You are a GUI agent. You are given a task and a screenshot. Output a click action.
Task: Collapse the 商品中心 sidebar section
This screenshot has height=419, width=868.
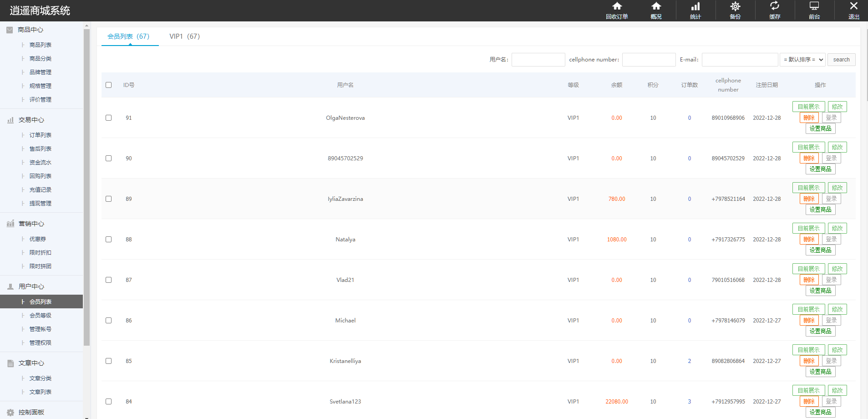tap(30, 30)
